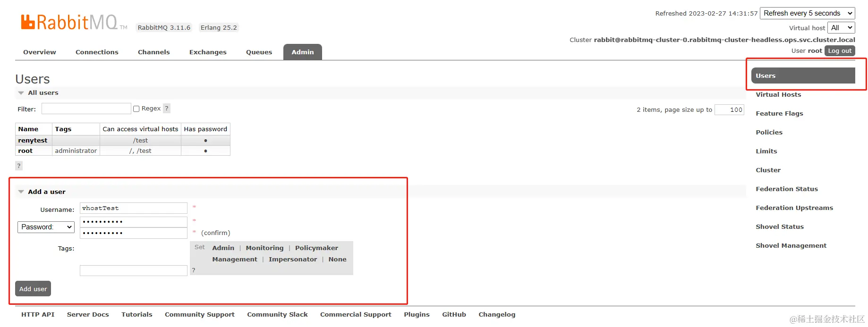The width and height of the screenshot is (868, 327).
Task: Click the Has password column header
Action: [205, 129]
